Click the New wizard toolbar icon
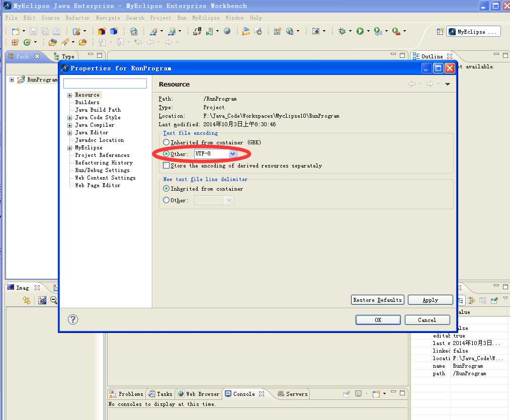Viewport: 510px width, 420px height. (16, 31)
